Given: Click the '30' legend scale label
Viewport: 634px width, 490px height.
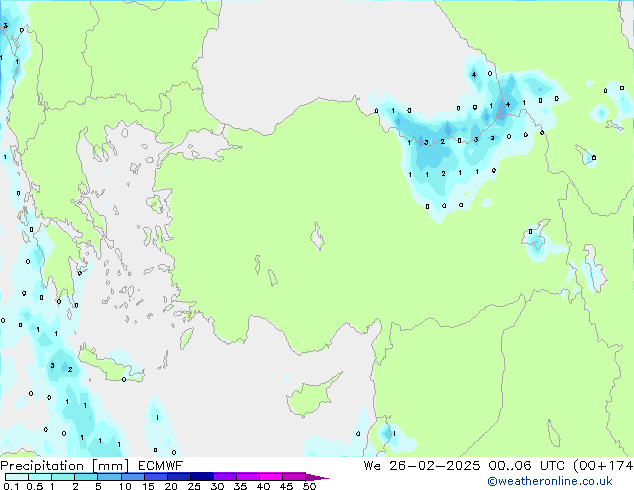Looking at the screenshot, I should 217,486.
